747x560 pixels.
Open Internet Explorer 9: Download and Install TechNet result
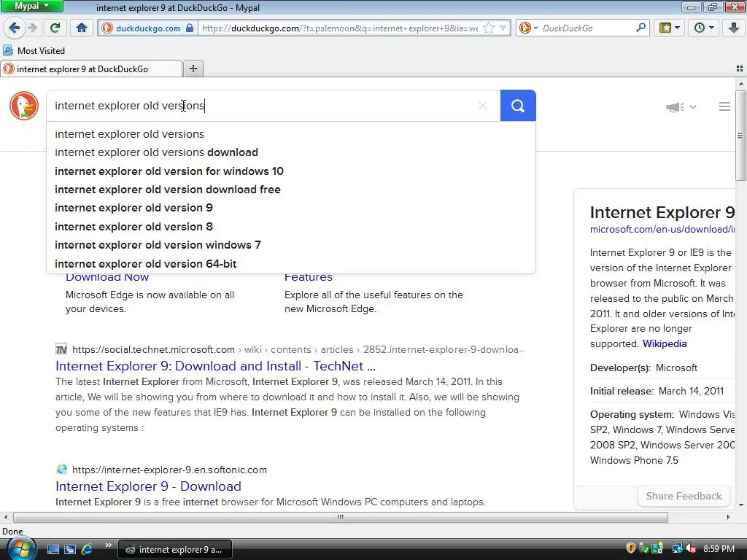tap(215, 366)
